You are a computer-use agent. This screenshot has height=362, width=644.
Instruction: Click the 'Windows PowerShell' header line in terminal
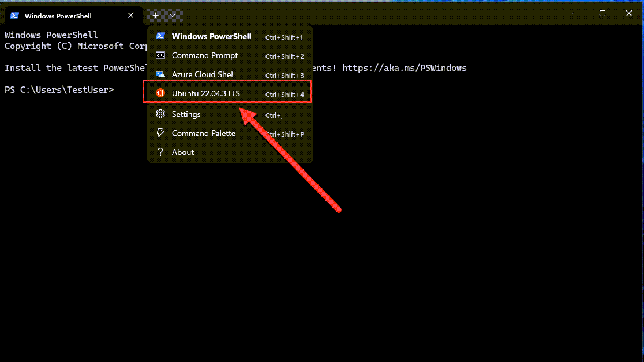point(51,35)
